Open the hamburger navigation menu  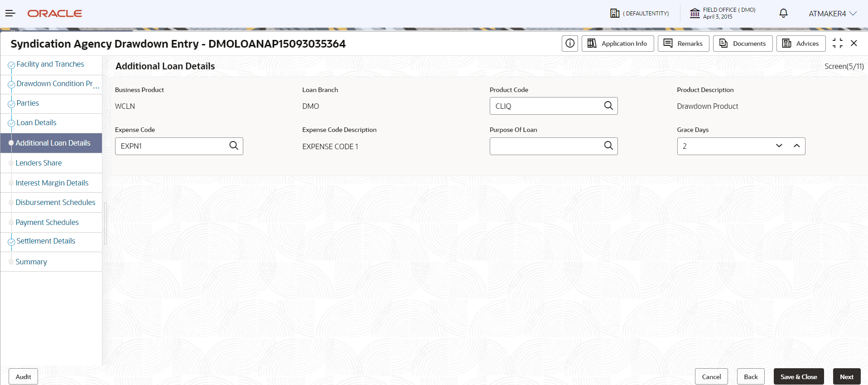pos(10,14)
